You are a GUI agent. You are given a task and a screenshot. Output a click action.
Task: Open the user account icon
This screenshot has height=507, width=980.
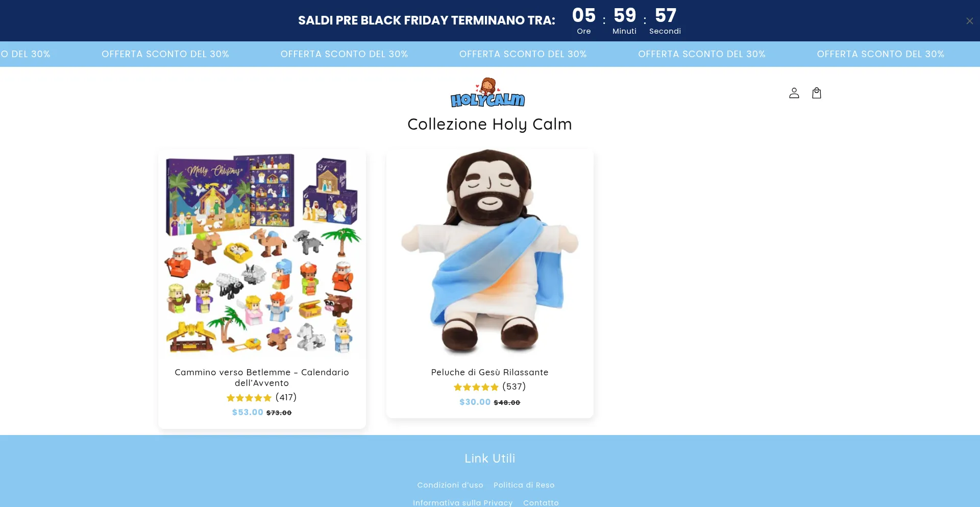[x=794, y=93]
